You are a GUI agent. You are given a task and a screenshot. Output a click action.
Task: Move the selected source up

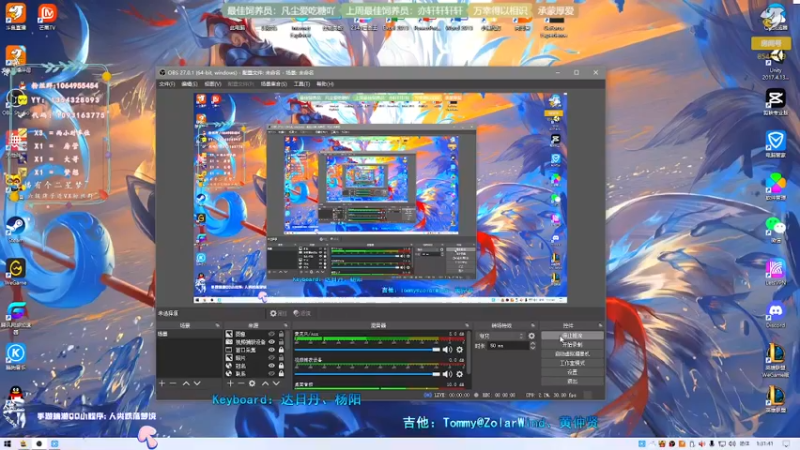(x=265, y=383)
